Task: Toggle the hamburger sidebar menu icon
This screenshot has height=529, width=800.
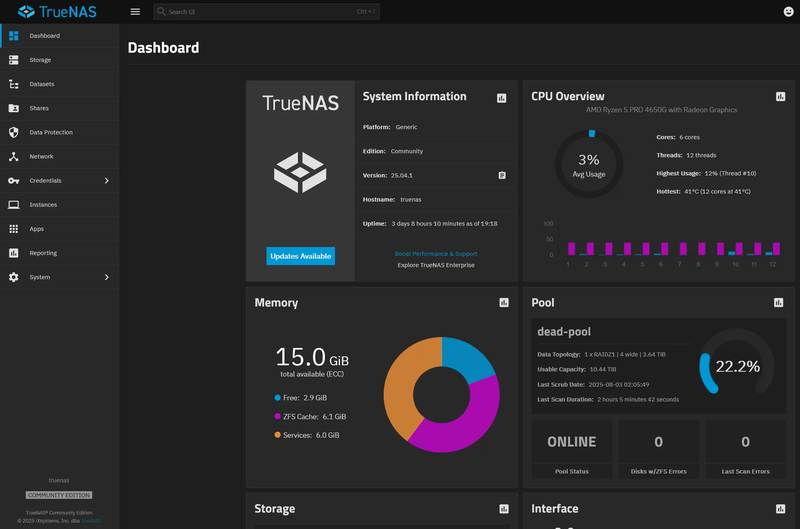Action: [135, 11]
